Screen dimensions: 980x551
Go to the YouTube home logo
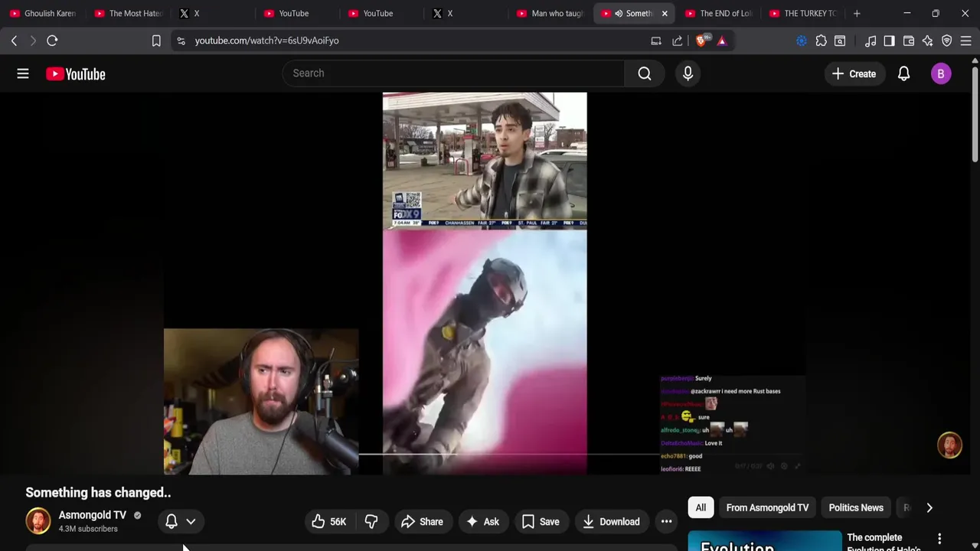(75, 73)
